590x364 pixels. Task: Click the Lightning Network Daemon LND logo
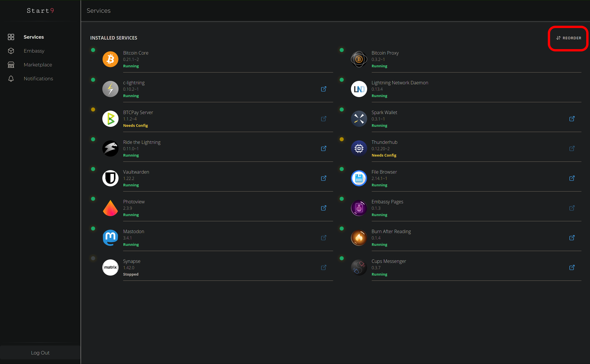(359, 89)
